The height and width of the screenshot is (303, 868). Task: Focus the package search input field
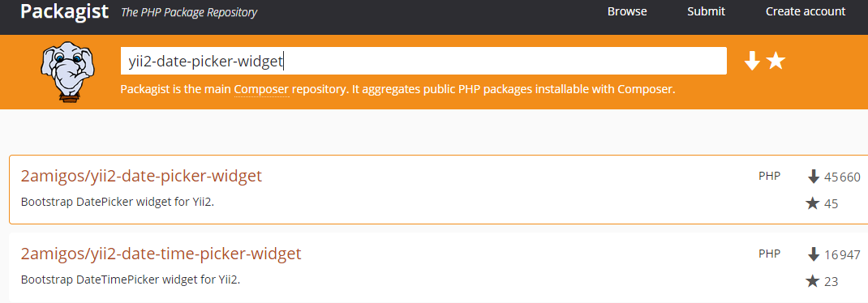coord(423,61)
